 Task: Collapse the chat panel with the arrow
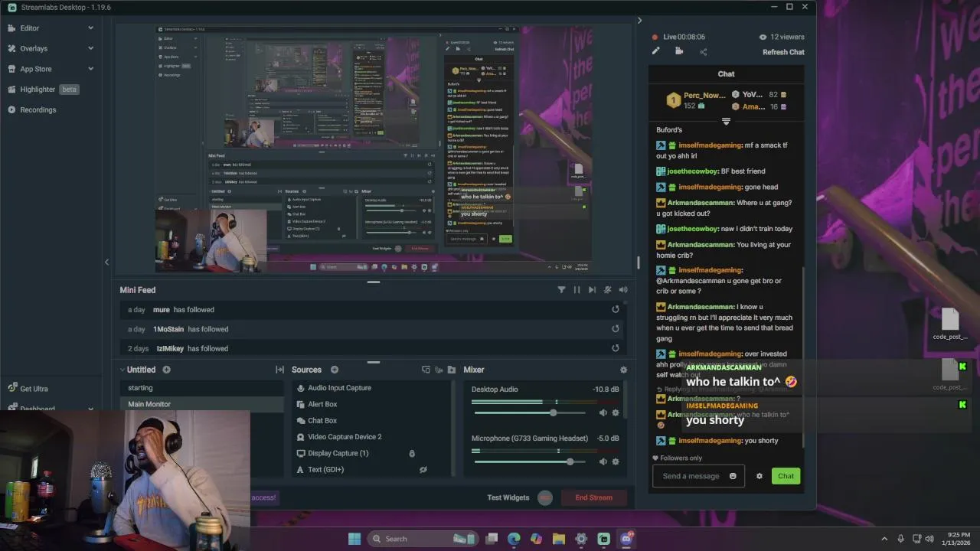[639, 21]
